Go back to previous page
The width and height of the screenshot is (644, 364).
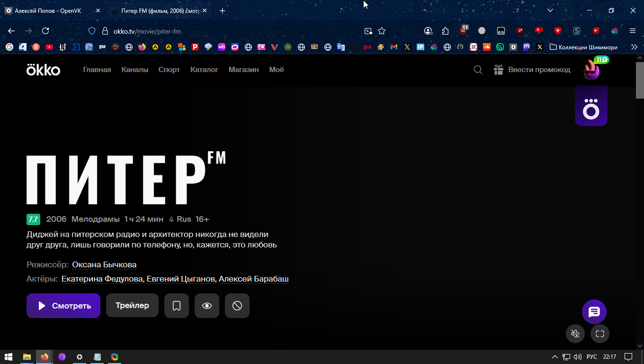11,31
